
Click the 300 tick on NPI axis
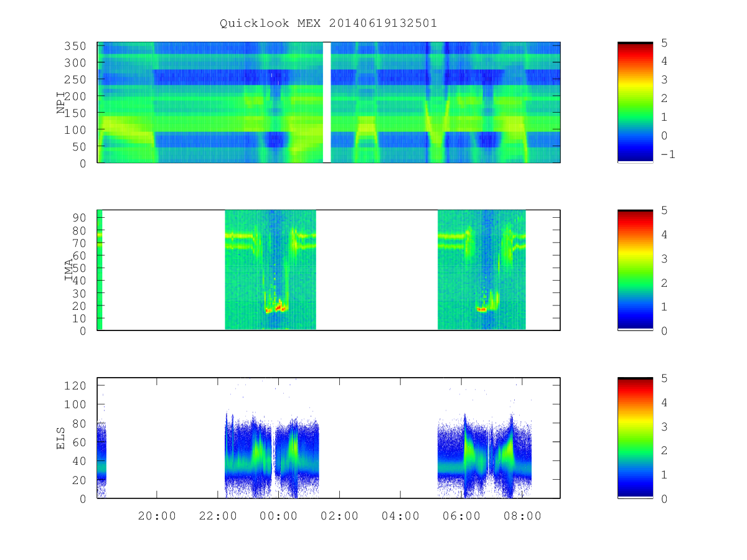tap(77, 62)
